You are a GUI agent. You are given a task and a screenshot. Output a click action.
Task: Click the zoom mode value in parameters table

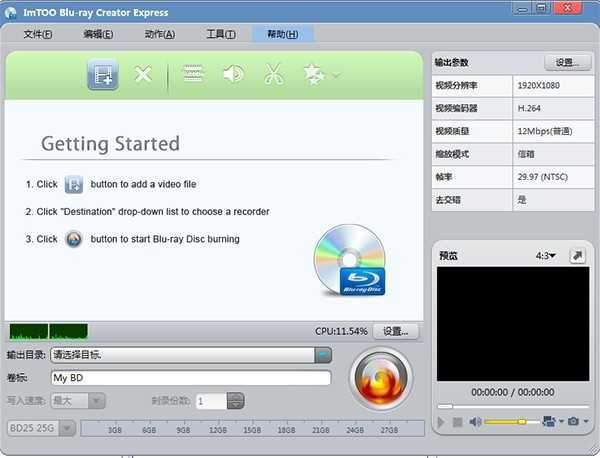pyautogui.click(x=526, y=154)
